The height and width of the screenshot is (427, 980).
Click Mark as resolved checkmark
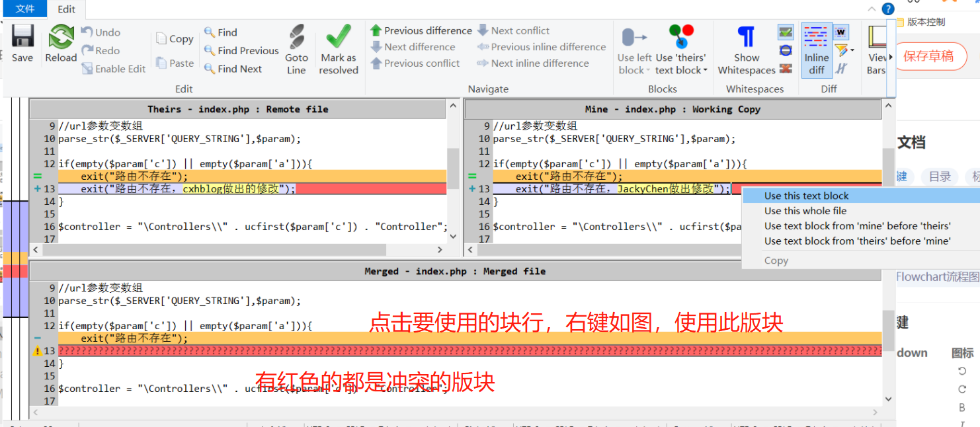[339, 37]
